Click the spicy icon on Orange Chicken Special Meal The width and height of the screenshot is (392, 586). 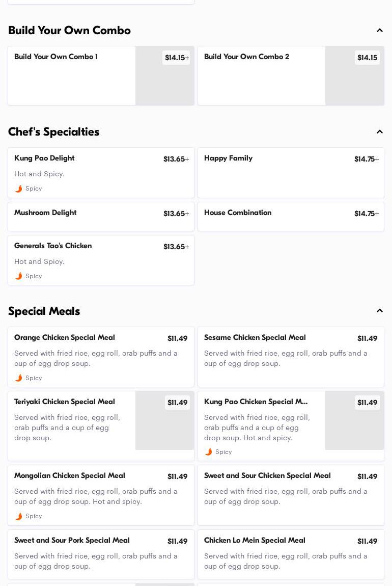click(x=19, y=378)
